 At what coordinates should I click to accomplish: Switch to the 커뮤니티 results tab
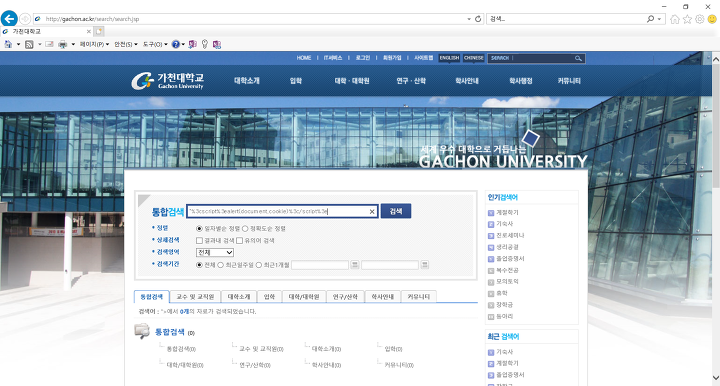[418, 297]
